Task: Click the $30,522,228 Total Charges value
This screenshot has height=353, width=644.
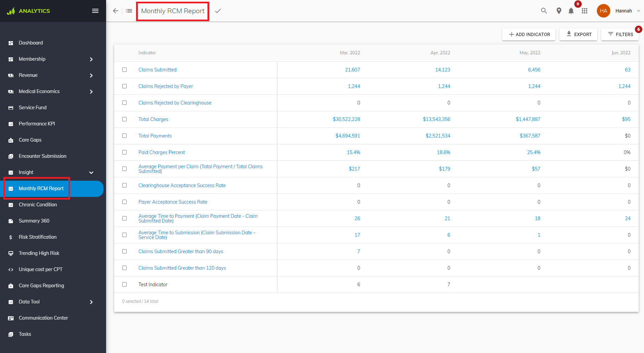Action: 347,119
